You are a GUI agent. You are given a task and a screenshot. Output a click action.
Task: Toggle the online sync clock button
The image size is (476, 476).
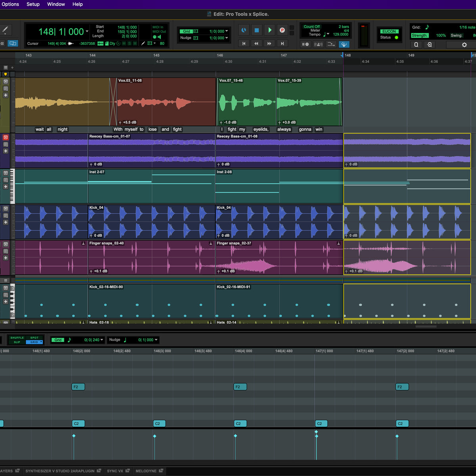[244, 30]
